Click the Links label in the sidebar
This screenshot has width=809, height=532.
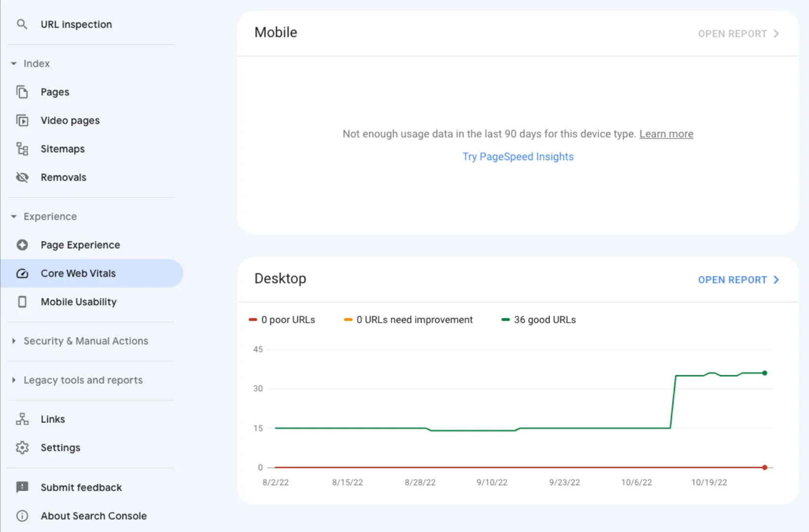coord(53,419)
